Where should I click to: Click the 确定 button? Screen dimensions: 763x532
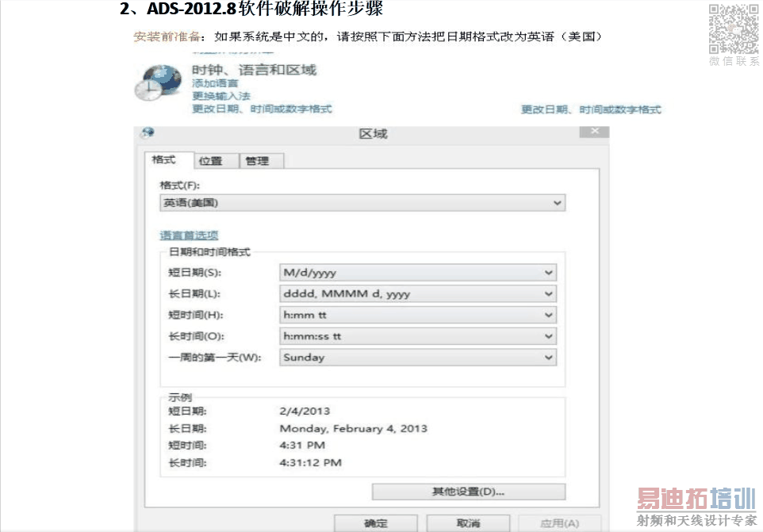pos(376,523)
